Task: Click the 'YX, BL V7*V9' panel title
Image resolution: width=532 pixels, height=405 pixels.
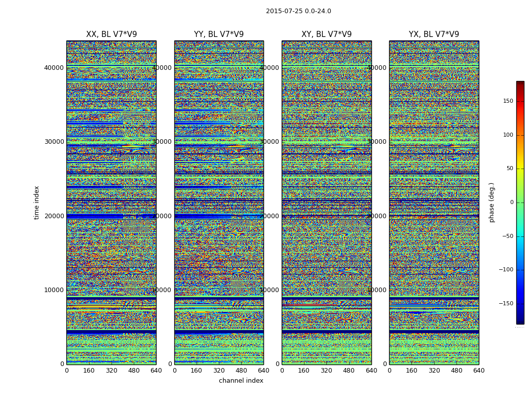Action: pyautogui.click(x=434, y=34)
